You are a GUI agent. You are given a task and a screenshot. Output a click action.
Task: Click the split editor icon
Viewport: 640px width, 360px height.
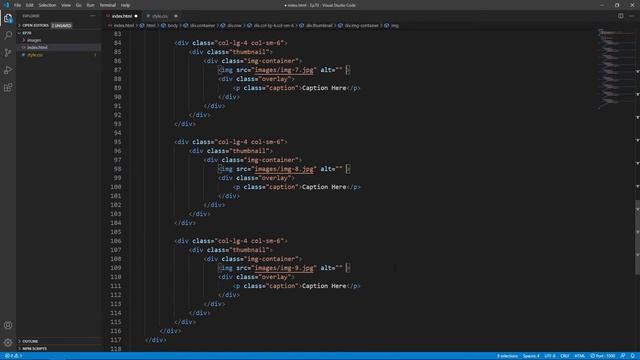[620, 16]
